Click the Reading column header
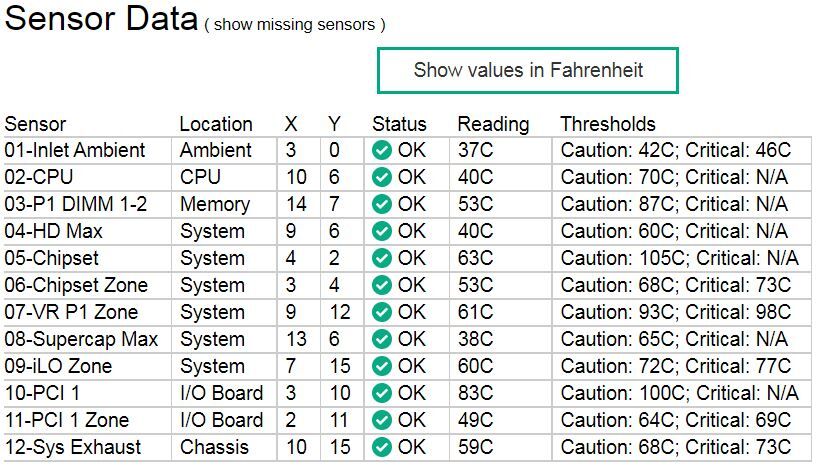This screenshot has width=826, height=476. (x=493, y=124)
